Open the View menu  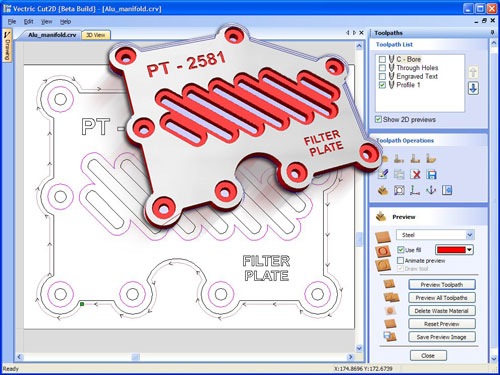tap(46, 22)
